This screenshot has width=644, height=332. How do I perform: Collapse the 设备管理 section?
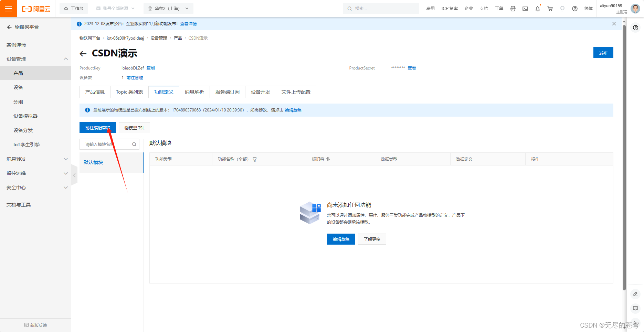tap(35, 59)
